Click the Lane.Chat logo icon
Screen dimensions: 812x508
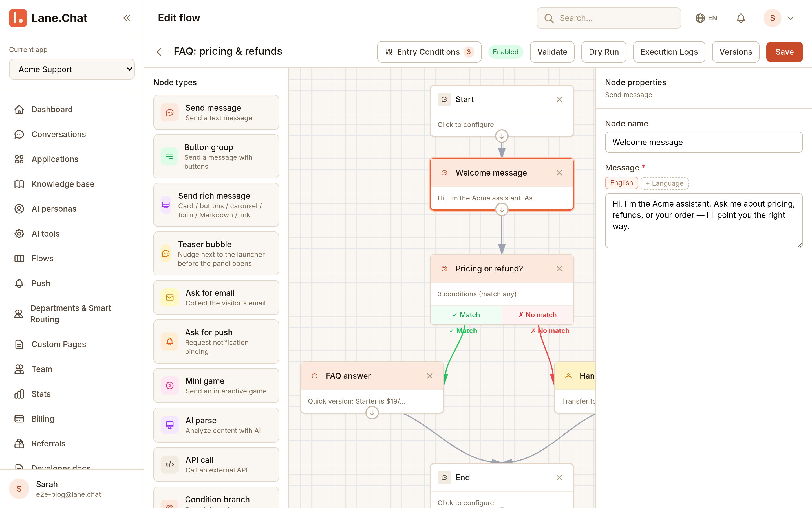tap(18, 18)
